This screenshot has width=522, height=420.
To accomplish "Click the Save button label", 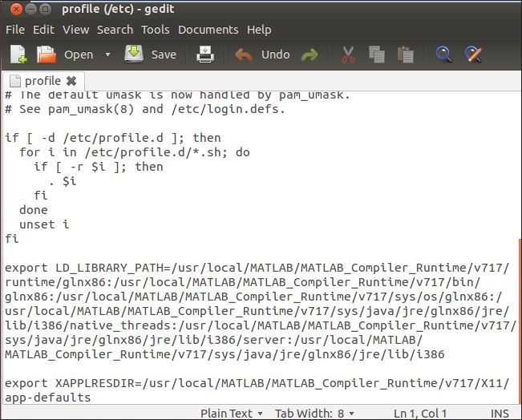I will pyautogui.click(x=164, y=55).
